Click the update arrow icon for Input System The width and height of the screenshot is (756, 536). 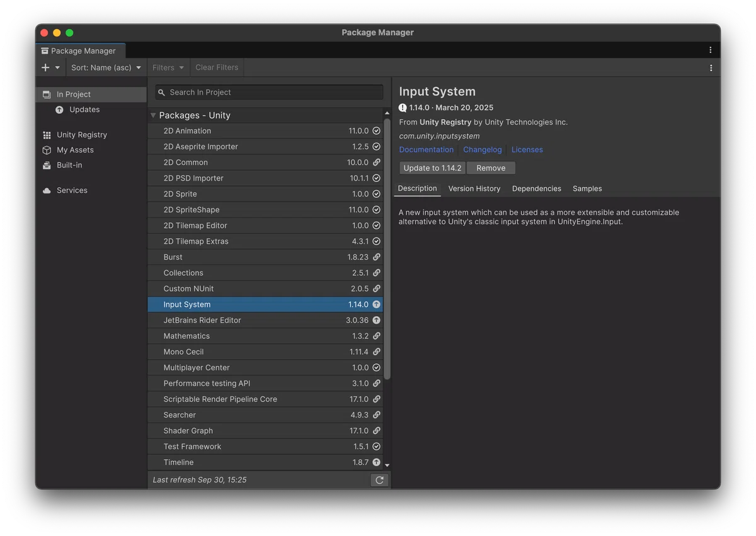coord(376,304)
